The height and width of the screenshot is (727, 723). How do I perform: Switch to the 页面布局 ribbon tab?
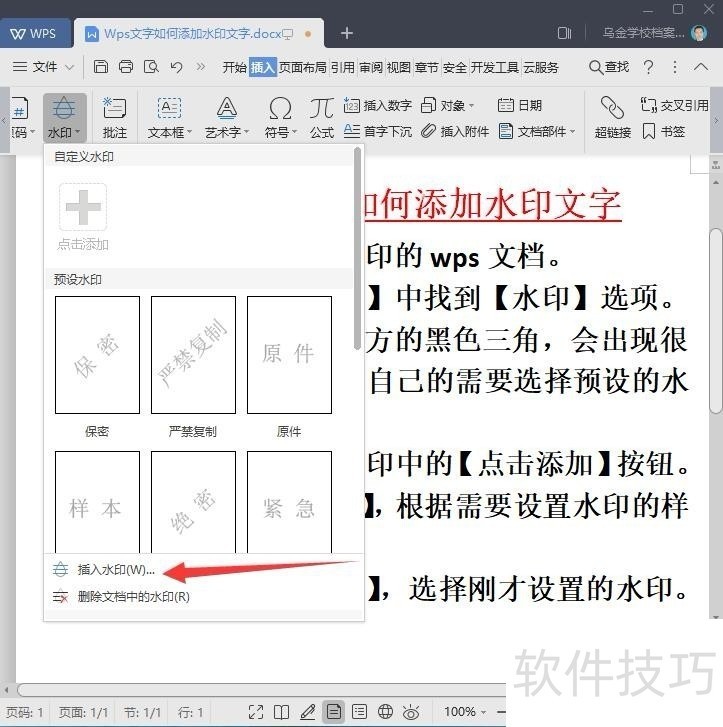click(x=302, y=68)
